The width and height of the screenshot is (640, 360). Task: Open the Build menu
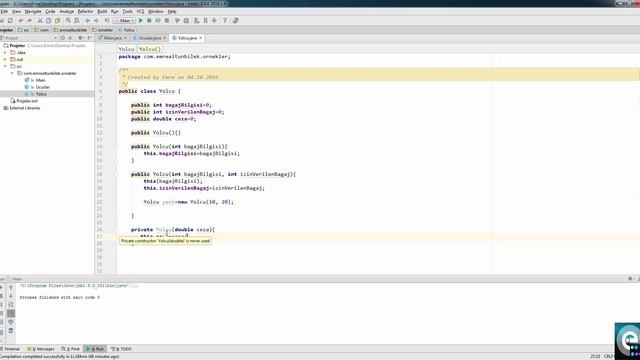pyautogui.click(x=102, y=11)
